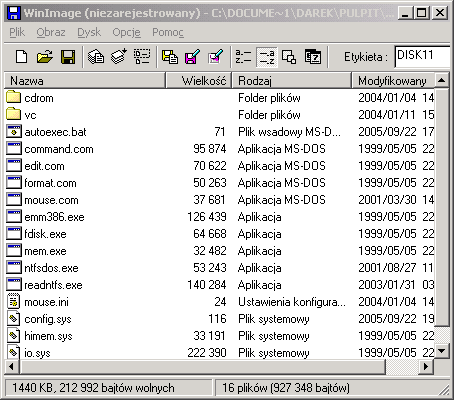Click the command.com file icon
This screenshot has width=454, height=400.
click(x=13, y=148)
